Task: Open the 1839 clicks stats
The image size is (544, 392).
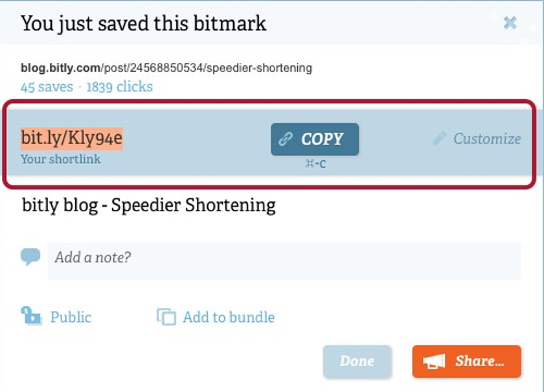Action: 119,87
